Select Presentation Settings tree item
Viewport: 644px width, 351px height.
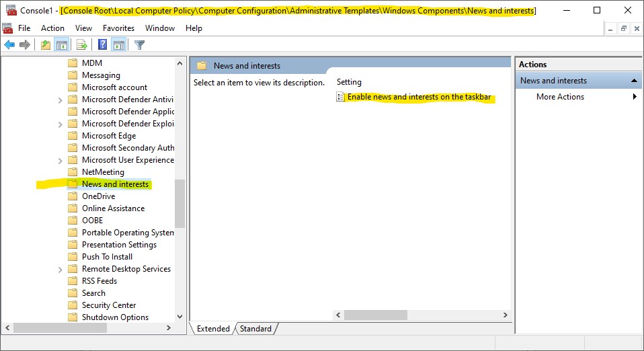[x=119, y=245]
